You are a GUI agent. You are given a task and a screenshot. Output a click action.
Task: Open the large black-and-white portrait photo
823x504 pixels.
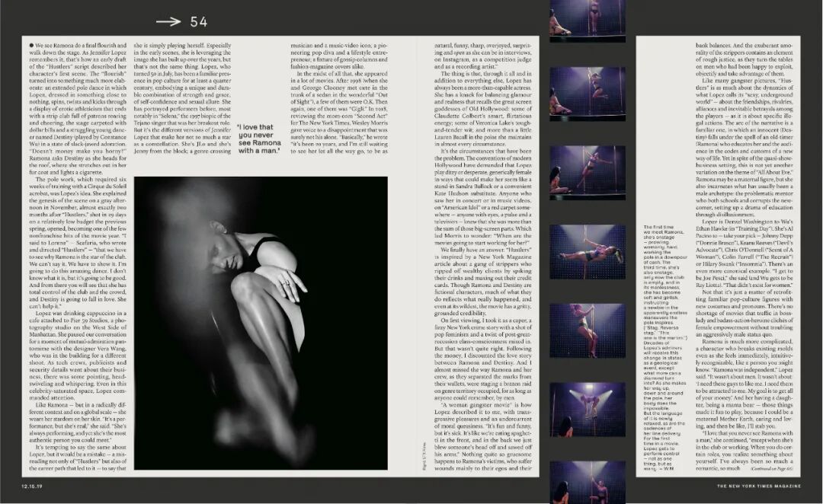coord(261,323)
